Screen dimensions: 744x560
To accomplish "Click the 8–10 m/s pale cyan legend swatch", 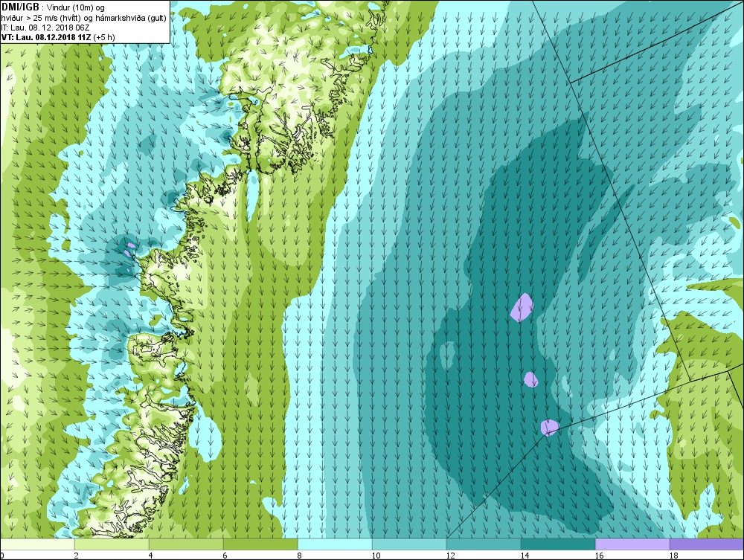I will [x=335, y=544].
